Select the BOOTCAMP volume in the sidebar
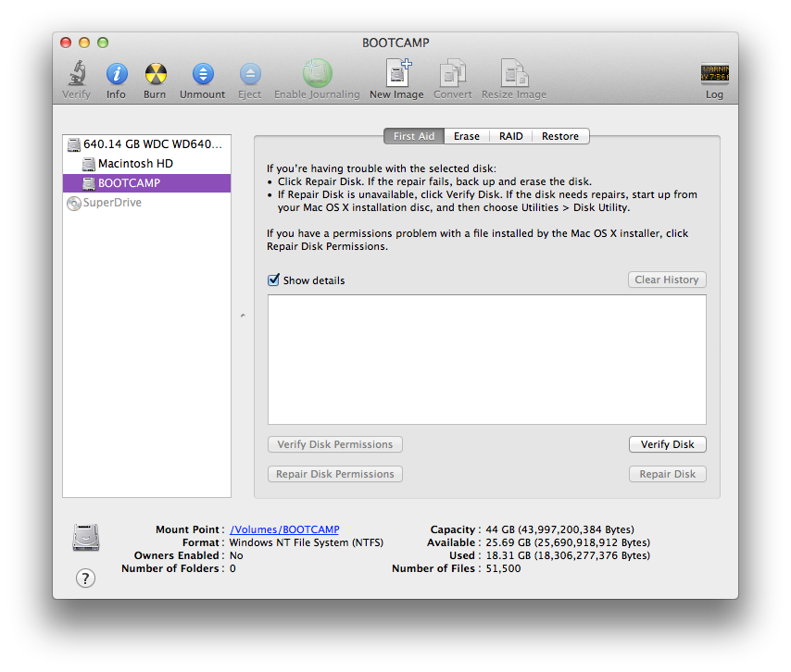 coord(146,183)
